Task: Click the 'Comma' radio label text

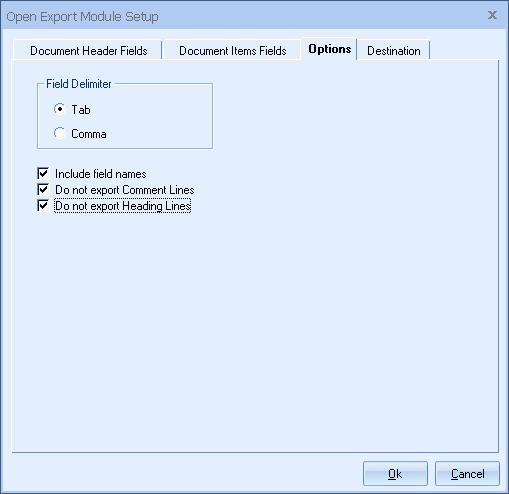Action: tap(89, 134)
